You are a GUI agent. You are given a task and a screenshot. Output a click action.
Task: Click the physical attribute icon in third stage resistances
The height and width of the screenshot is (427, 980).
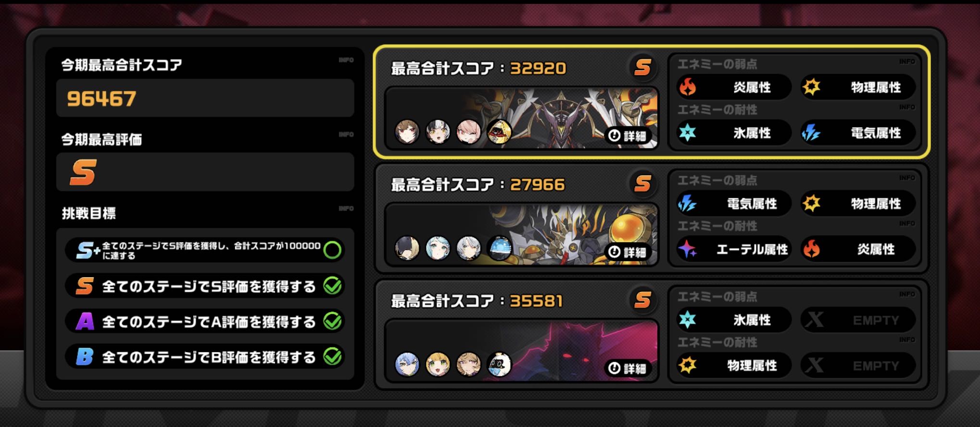point(687,365)
